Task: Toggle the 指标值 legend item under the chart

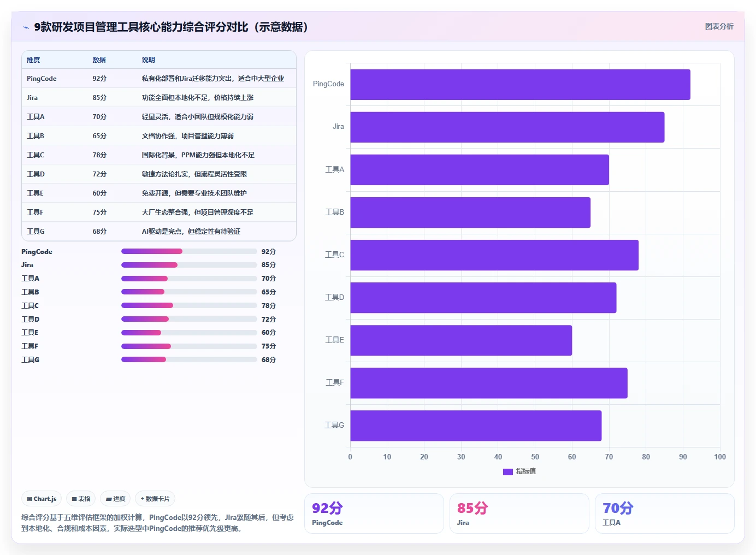Action: [x=519, y=471]
